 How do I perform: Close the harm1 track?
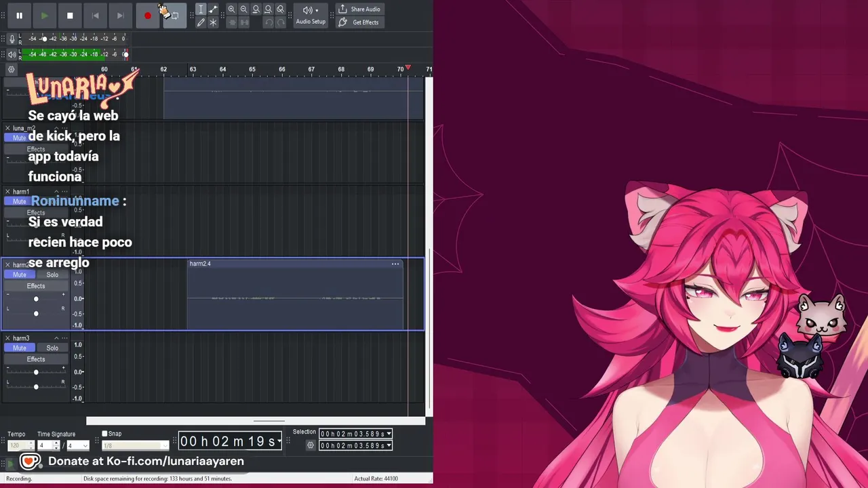point(7,192)
